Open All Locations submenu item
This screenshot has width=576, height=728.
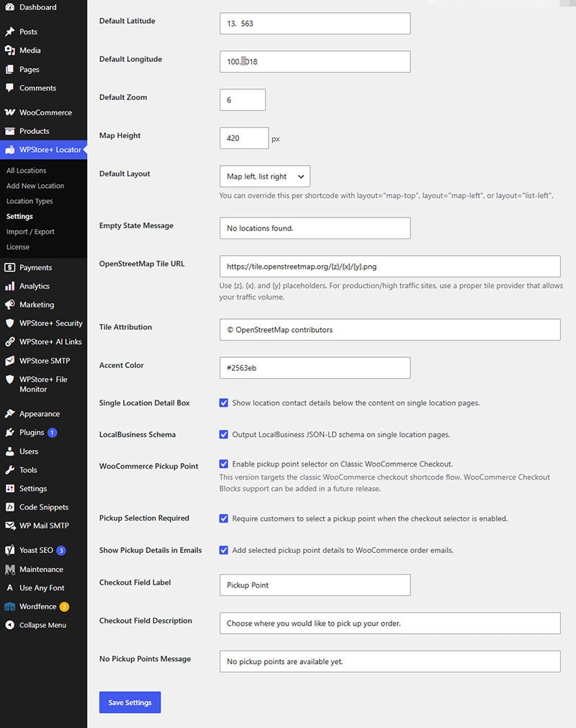pyautogui.click(x=27, y=171)
